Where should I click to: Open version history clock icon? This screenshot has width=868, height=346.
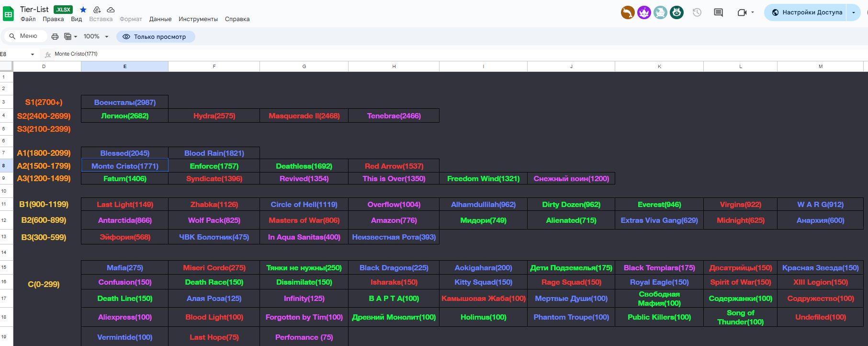697,12
